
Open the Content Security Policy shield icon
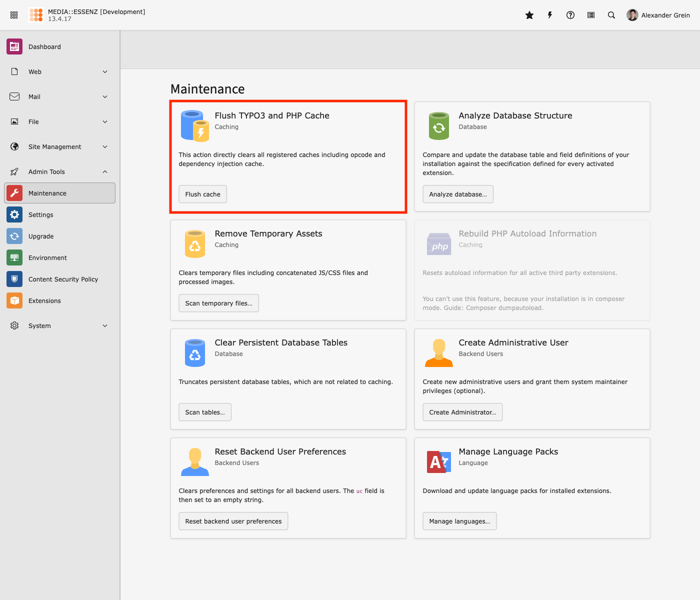14,279
